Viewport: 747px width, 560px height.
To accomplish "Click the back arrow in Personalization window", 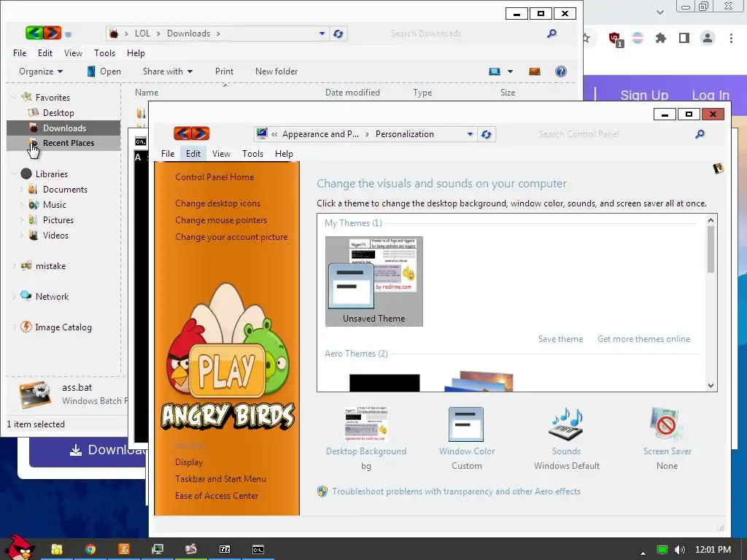I will (182, 133).
